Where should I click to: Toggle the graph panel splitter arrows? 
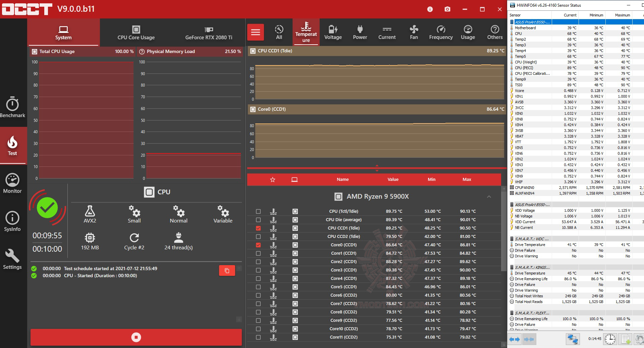(x=377, y=168)
